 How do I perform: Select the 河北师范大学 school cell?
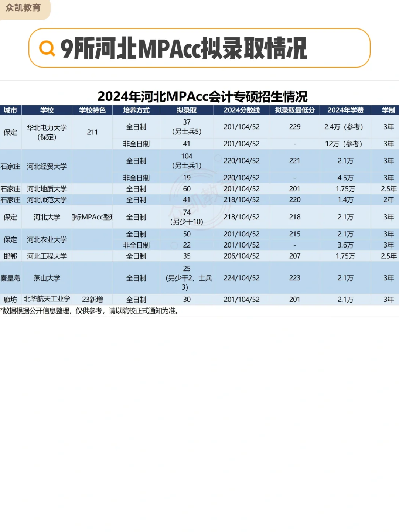(x=47, y=200)
